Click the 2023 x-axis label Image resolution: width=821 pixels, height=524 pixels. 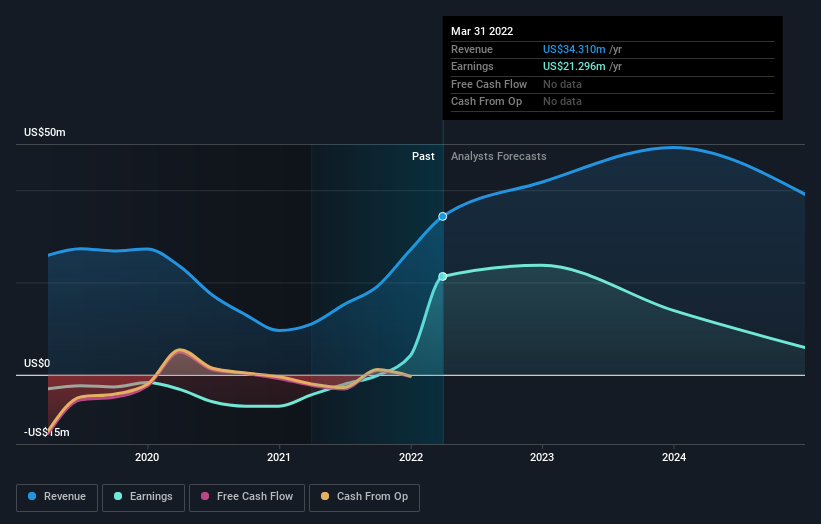542,457
